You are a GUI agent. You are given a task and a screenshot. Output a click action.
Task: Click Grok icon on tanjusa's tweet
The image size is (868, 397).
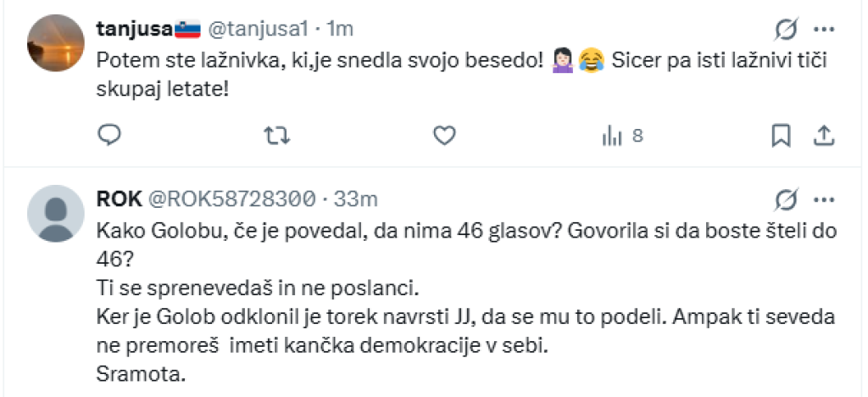(x=786, y=30)
